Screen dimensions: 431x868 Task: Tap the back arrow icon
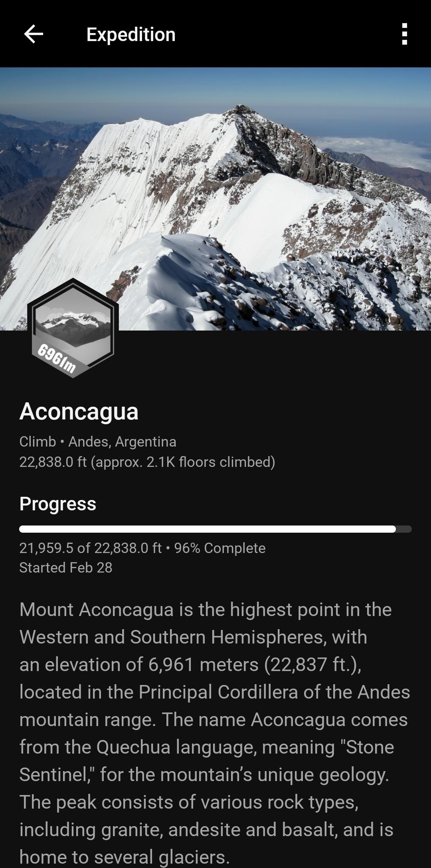click(x=34, y=34)
